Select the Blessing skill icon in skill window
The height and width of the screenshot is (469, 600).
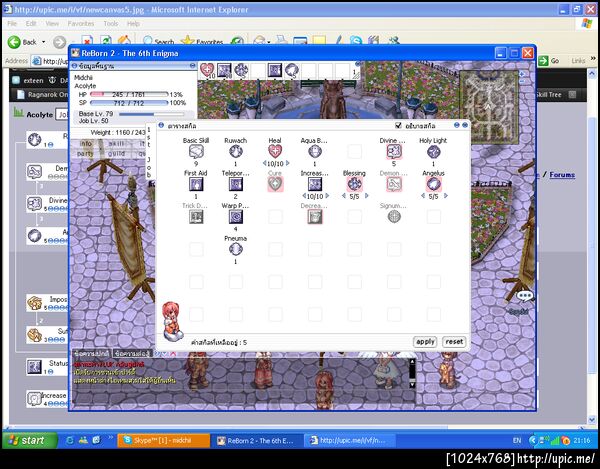[354, 184]
